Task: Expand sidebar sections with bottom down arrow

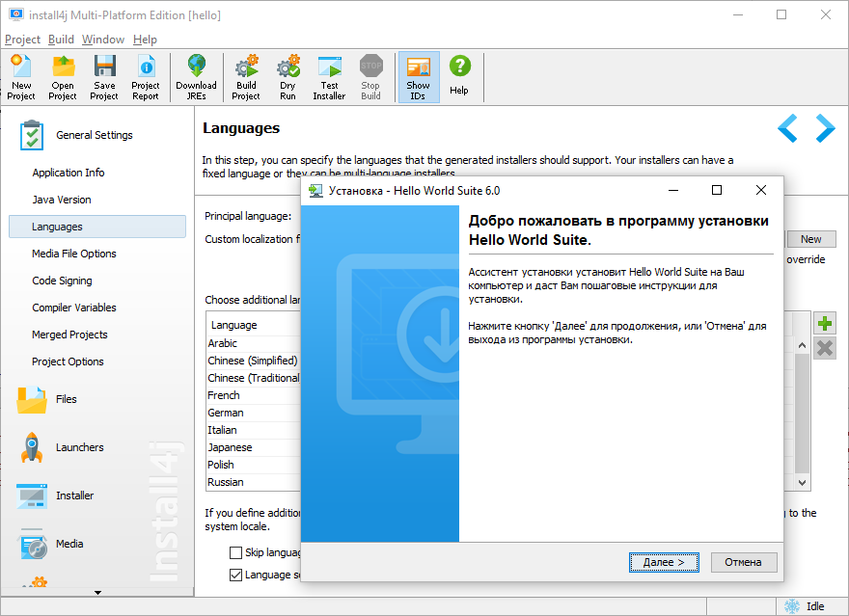Action: click(97, 592)
